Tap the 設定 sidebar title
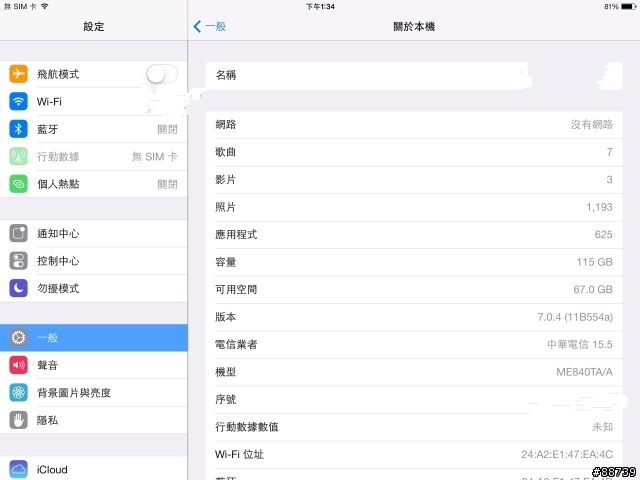 94,27
